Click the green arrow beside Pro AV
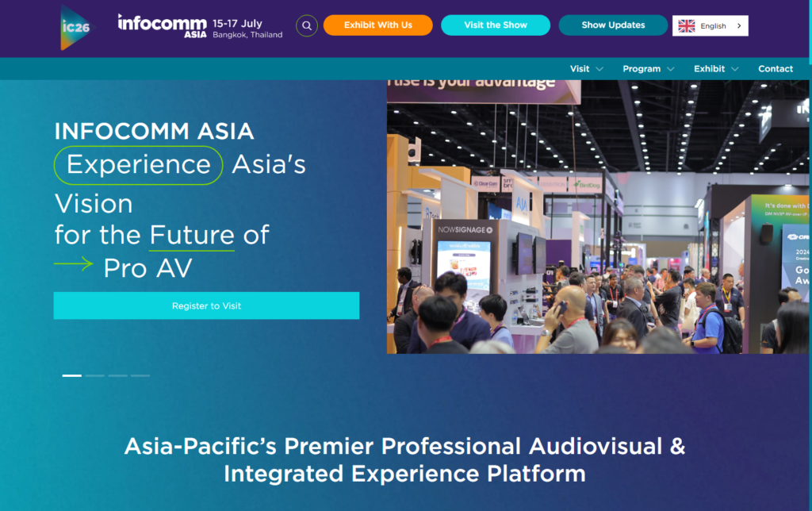The height and width of the screenshot is (511, 812). pos(74,264)
